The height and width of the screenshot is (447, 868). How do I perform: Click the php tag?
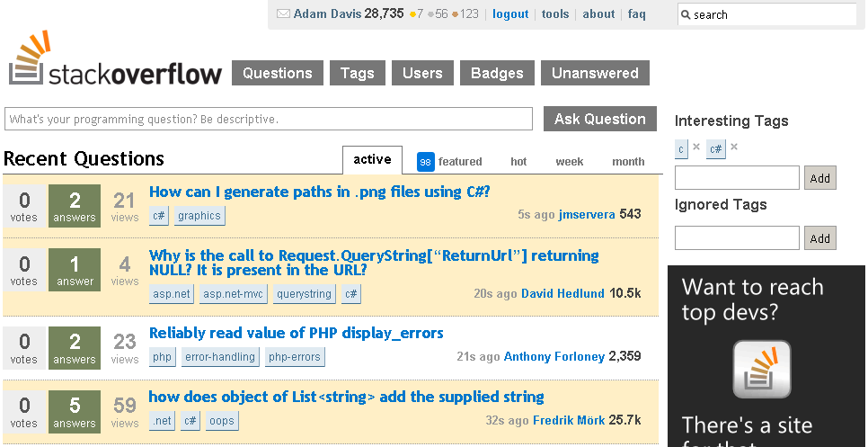point(163,357)
